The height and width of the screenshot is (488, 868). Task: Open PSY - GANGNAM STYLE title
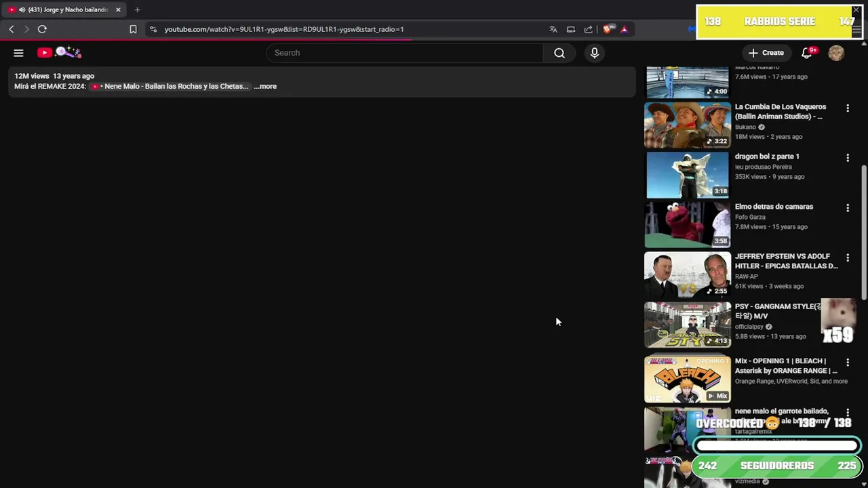point(778,311)
